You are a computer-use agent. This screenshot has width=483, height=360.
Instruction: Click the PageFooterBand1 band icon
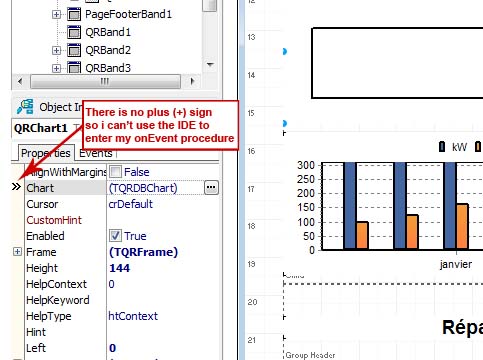[74, 14]
